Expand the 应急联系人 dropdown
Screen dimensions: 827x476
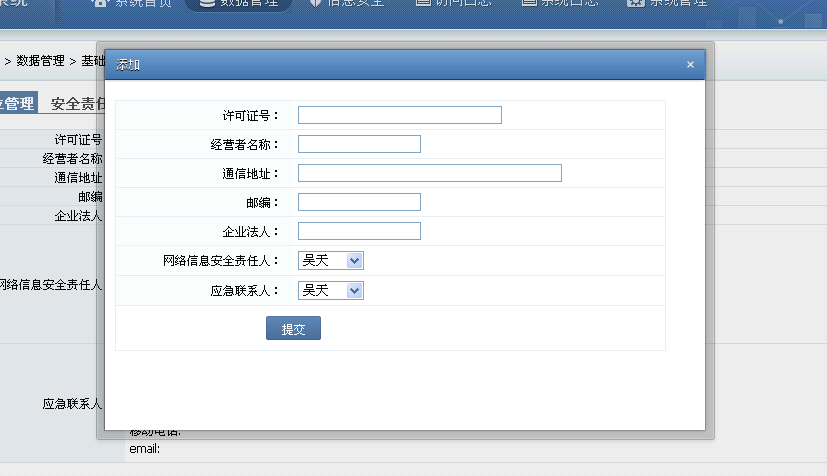330,291
